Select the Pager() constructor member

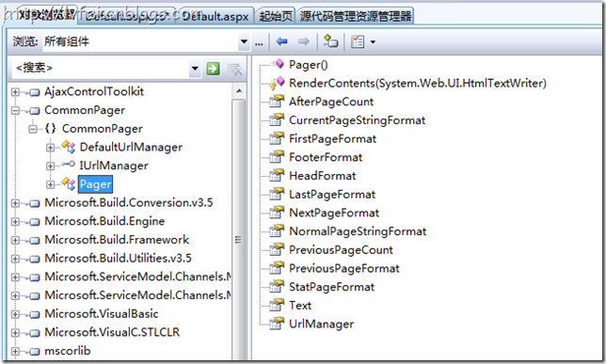(x=309, y=65)
